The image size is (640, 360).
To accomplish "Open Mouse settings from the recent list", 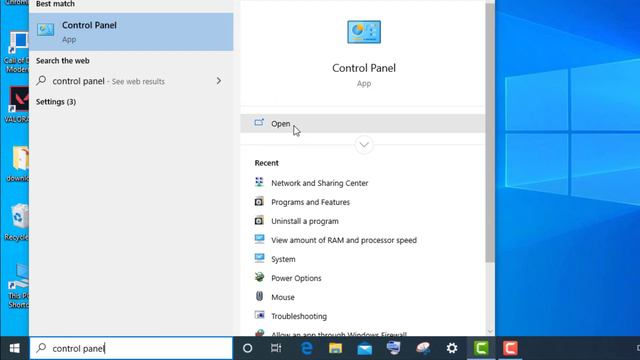I will [x=283, y=297].
